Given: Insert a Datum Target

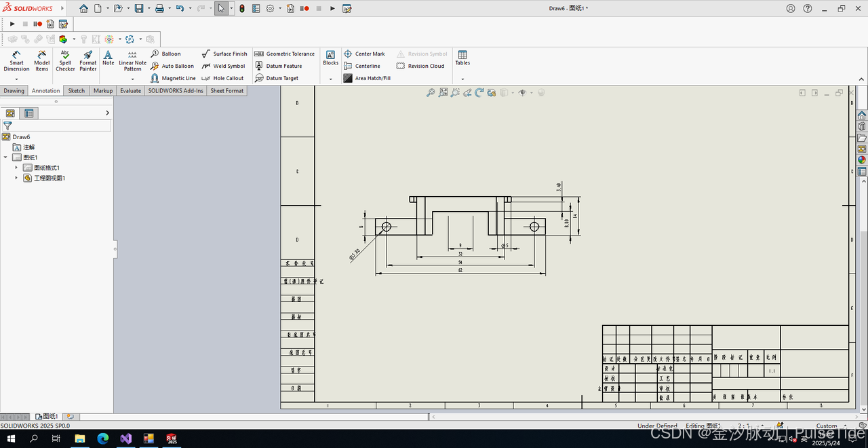Looking at the screenshot, I should click(277, 78).
